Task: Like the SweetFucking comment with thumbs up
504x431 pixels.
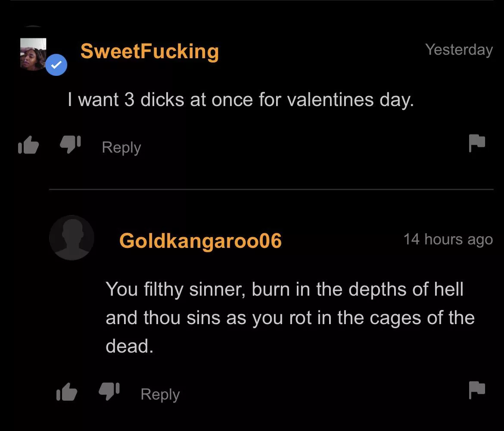Action: pyautogui.click(x=28, y=146)
